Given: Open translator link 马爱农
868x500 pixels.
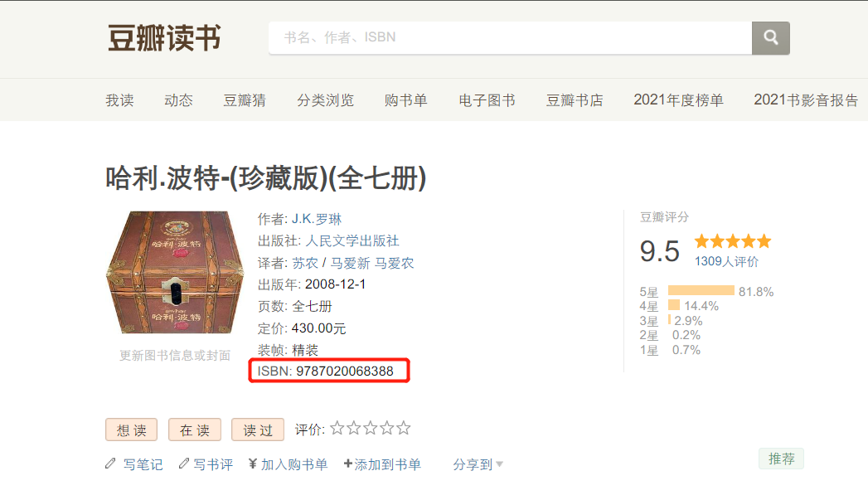Looking at the screenshot, I should 394,263.
